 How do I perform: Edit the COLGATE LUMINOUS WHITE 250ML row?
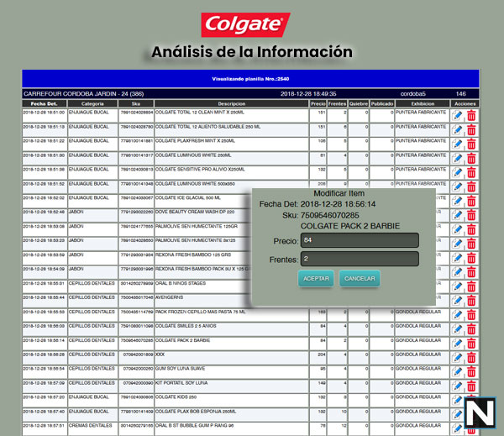[x=457, y=159]
